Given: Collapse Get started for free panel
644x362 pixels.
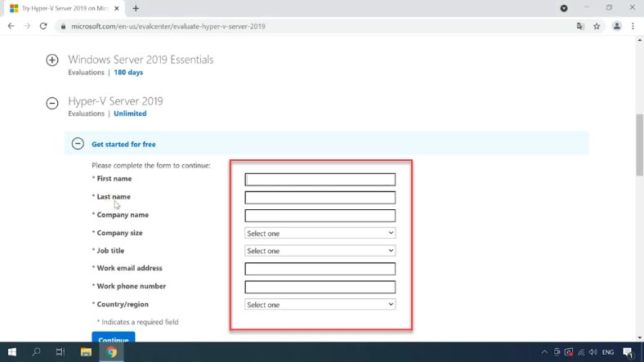Looking at the screenshot, I should pyautogui.click(x=78, y=144).
